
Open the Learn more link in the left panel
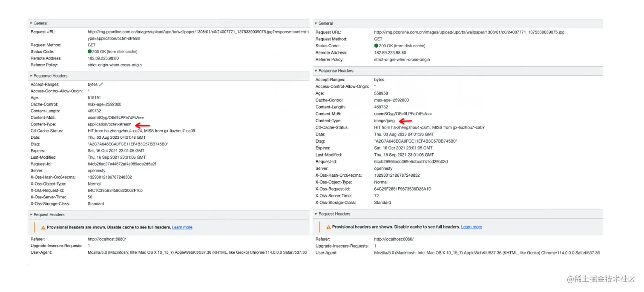(182, 227)
